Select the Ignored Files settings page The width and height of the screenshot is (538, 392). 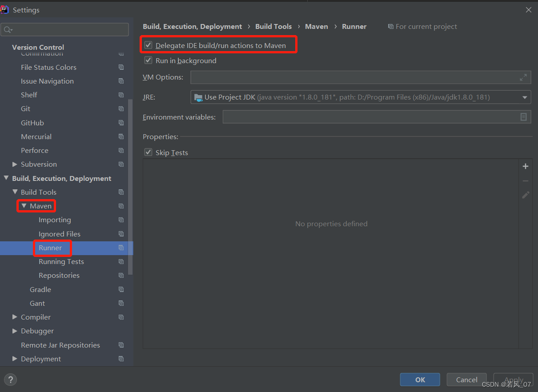tap(60, 234)
